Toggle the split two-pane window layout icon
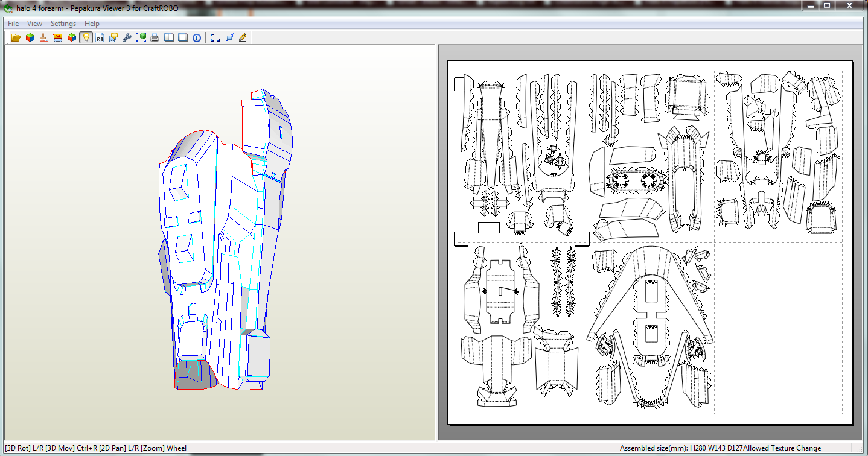 click(x=169, y=37)
